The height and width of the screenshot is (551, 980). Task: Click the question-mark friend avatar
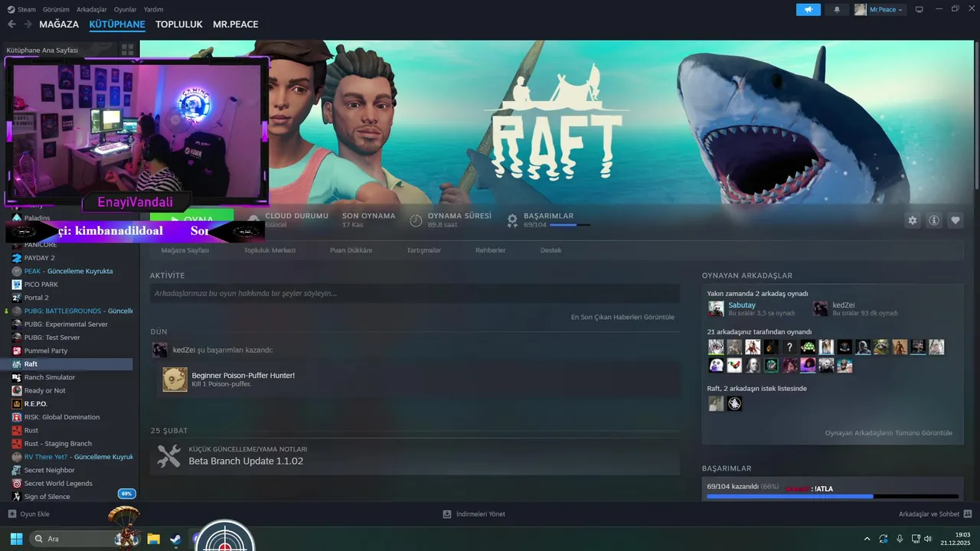click(x=789, y=347)
